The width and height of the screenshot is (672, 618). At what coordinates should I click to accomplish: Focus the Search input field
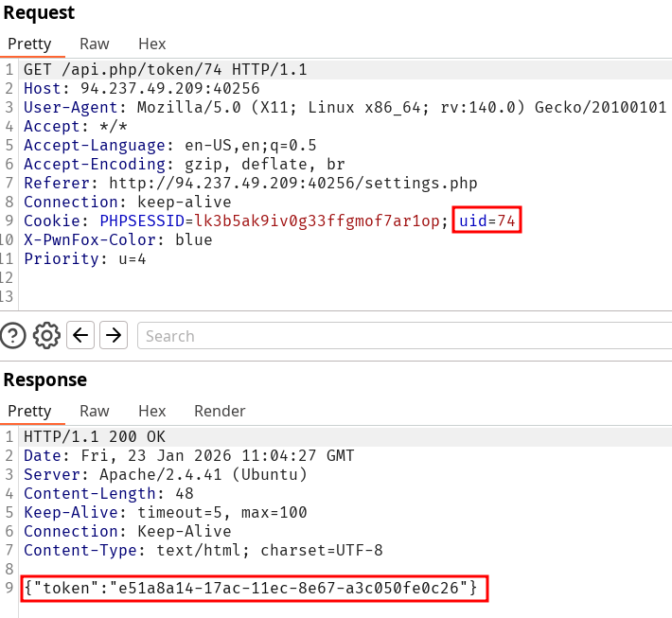click(x=398, y=336)
